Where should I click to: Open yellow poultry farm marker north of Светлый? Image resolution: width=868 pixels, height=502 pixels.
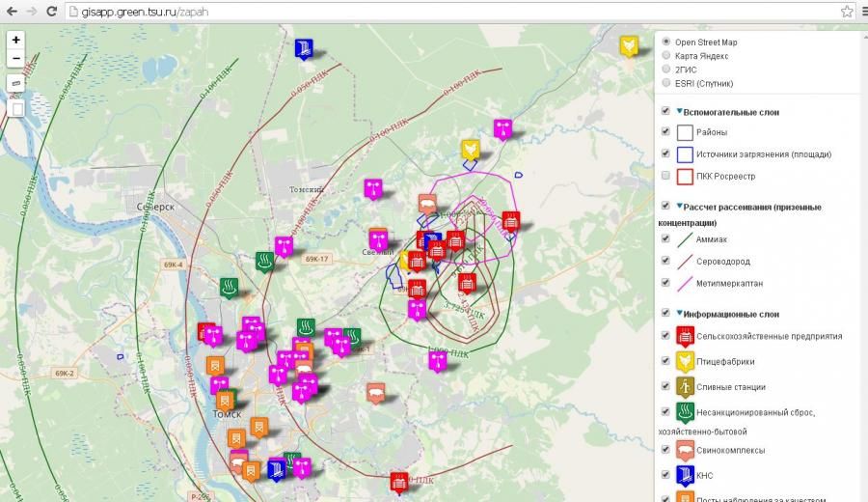(470, 151)
